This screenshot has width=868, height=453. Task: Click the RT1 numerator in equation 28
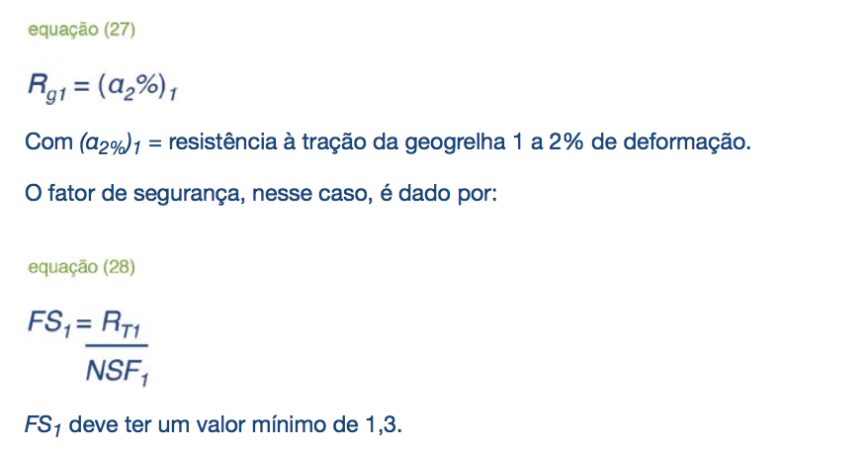point(121,323)
